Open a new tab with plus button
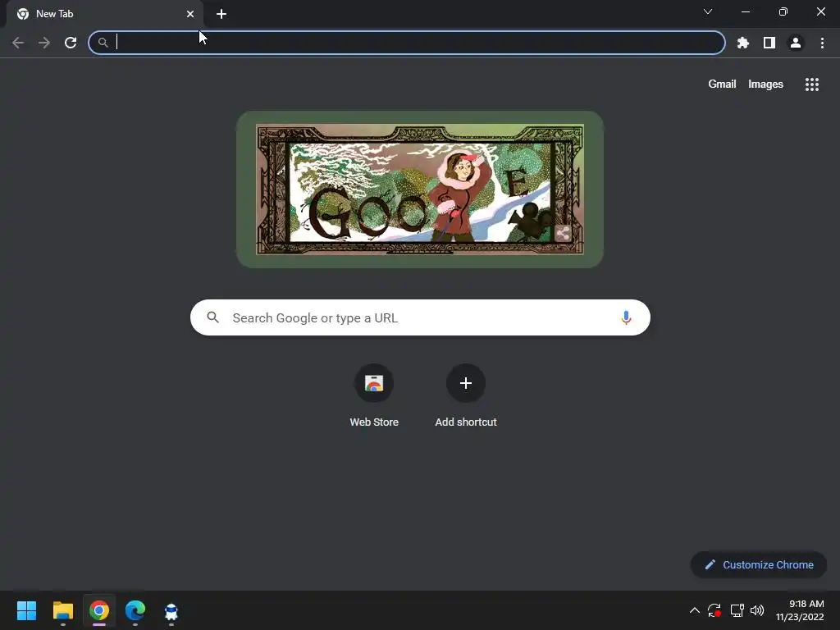The width and height of the screenshot is (840, 630). (x=221, y=14)
